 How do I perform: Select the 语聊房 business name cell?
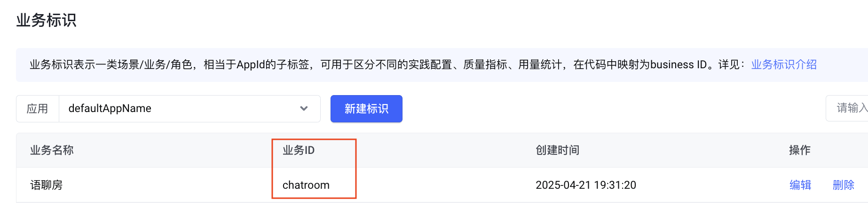[x=46, y=185]
